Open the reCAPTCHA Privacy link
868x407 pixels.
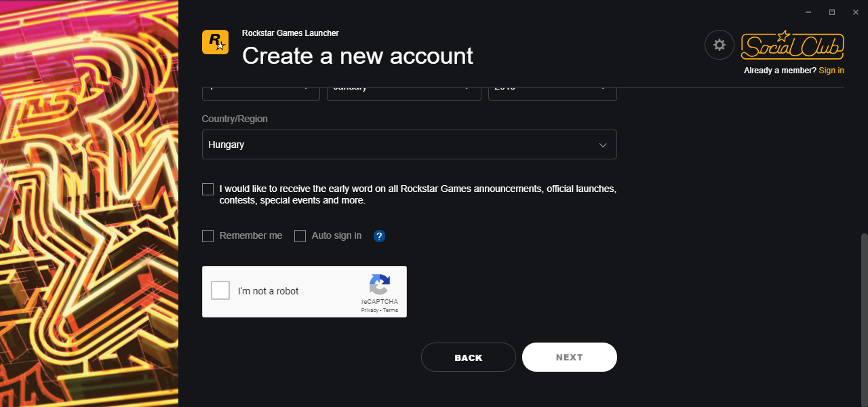point(370,310)
